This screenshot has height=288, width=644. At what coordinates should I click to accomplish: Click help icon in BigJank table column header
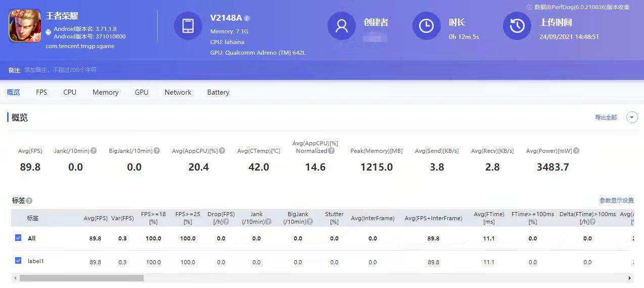pos(310,222)
